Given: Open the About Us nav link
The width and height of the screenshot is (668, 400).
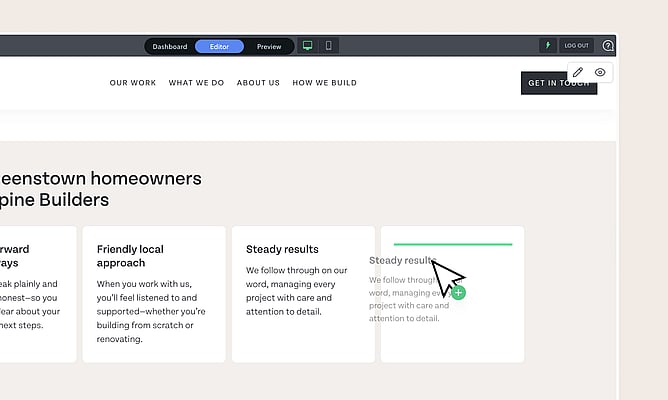Looking at the screenshot, I should tap(258, 83).
